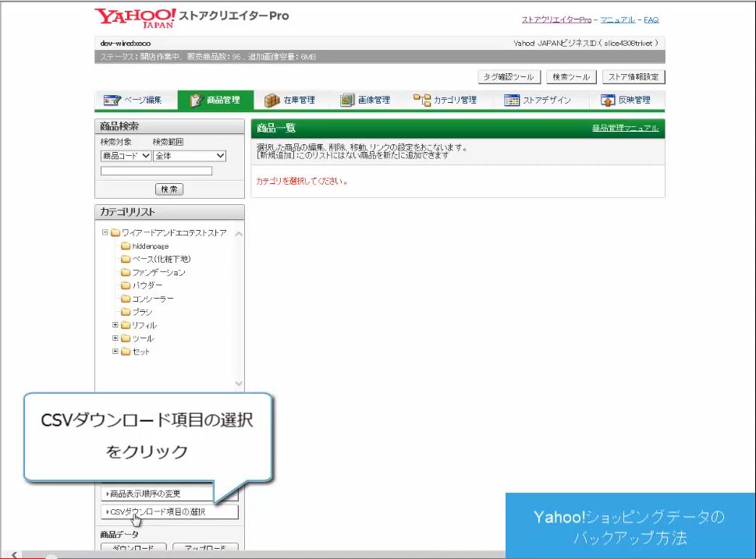The height and width of the screenshot is (559, 756).
Task: Click the product search text field
Action: [156, 171]
